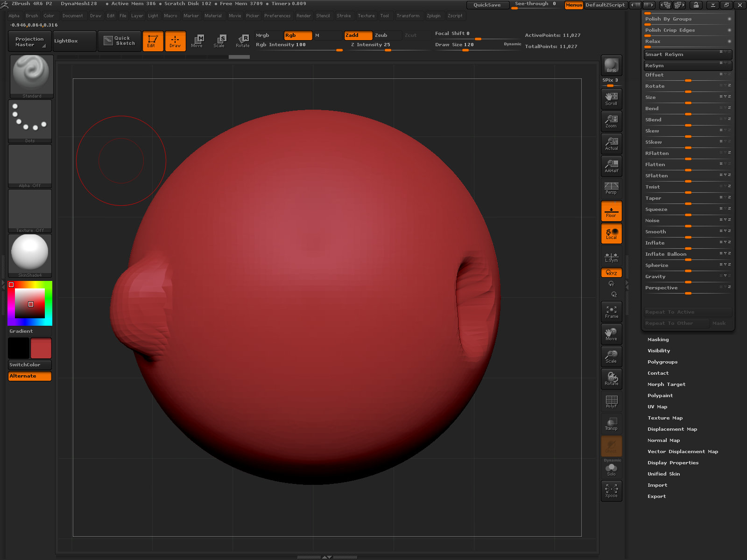Open the Tool menu
This screenshot has width=747, height=560.
click(x=385, y=15)
